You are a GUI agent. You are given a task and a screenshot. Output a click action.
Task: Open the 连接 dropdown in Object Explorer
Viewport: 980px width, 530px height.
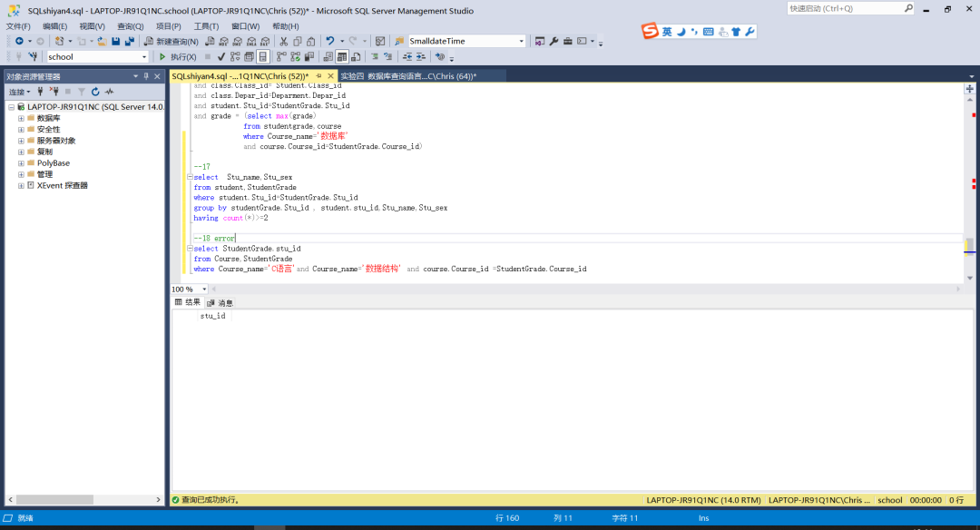pyautogui.click(x=19, y=92)
